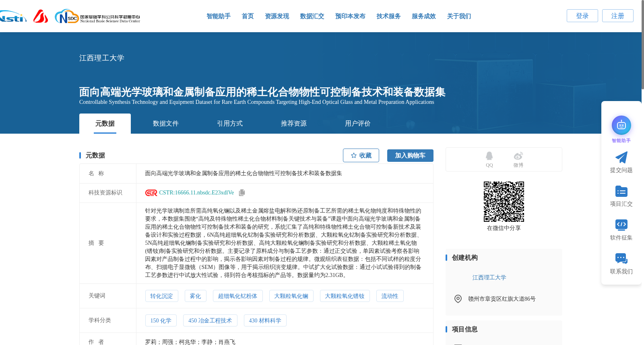Open the 服务成效 menu item
The image size is (644, 345).
(424, 16)
